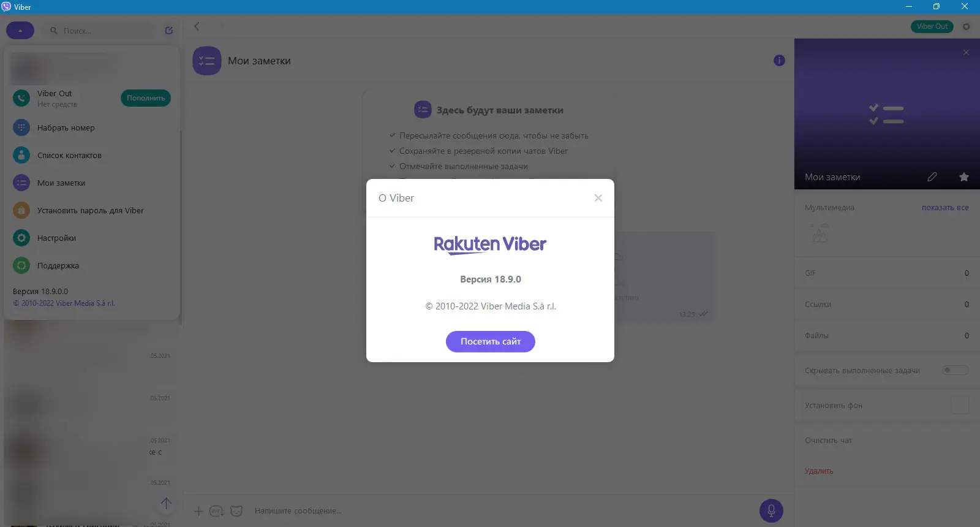This screenshot has height=527, width=980.
Task: Click the Посетить сайт button
Action: 491,341
